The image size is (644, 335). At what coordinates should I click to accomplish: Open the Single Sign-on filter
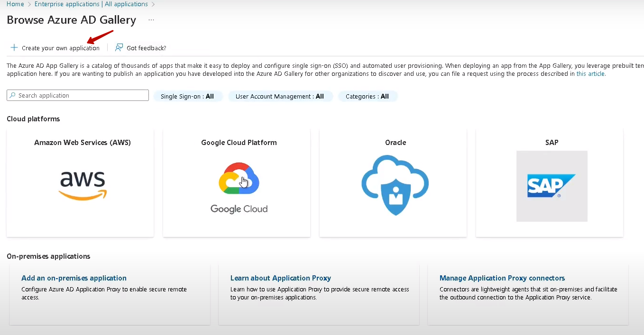tap(187, 96)
